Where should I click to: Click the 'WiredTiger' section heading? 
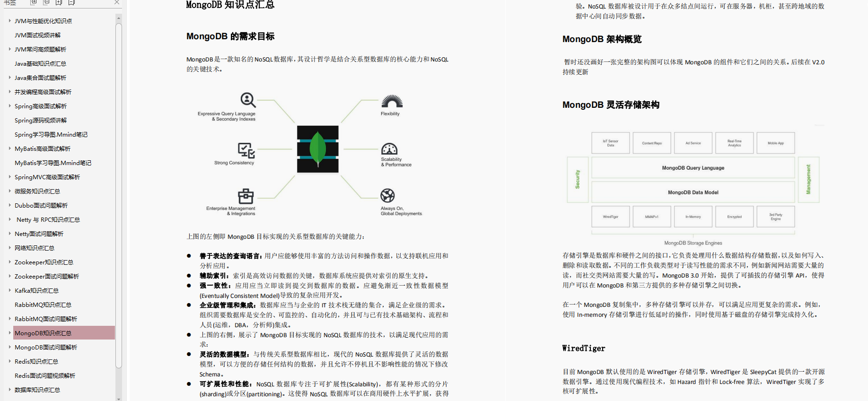pos(584,349)
